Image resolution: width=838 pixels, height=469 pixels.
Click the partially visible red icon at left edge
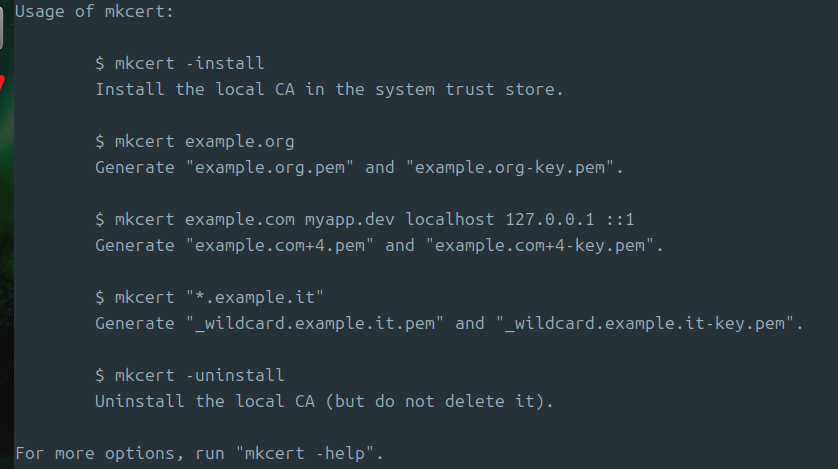click(3, 82)
